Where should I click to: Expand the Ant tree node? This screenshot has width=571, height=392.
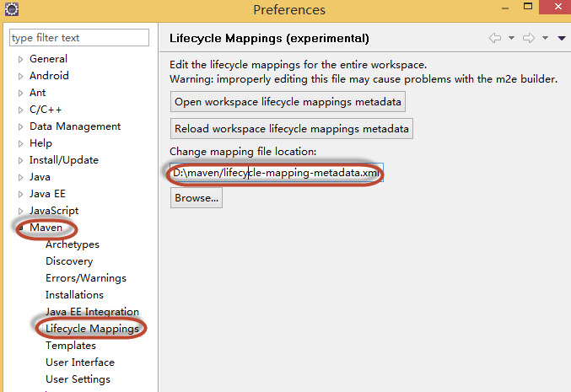pyautogui.click(x=20, y=93)
